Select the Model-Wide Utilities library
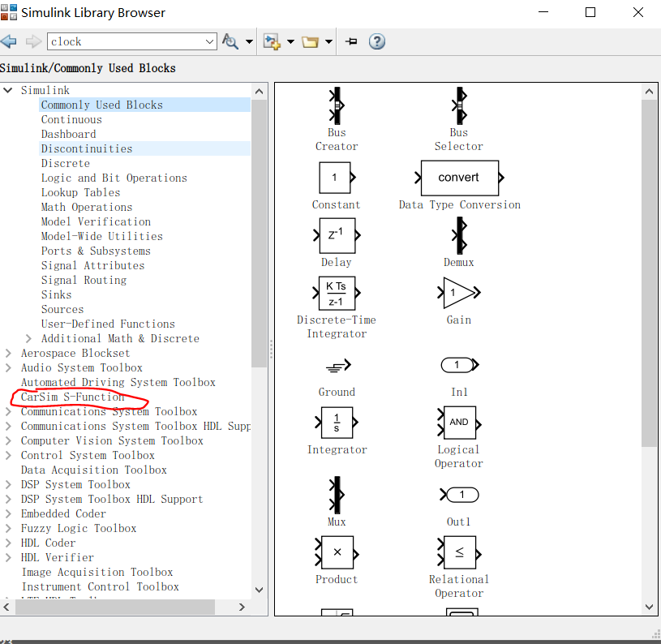This screenshot has height=644, width=661. [x=101, y=237]
